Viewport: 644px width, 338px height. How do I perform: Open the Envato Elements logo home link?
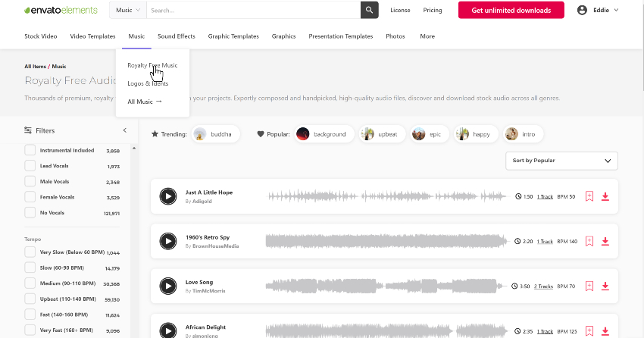pos(61,11)
